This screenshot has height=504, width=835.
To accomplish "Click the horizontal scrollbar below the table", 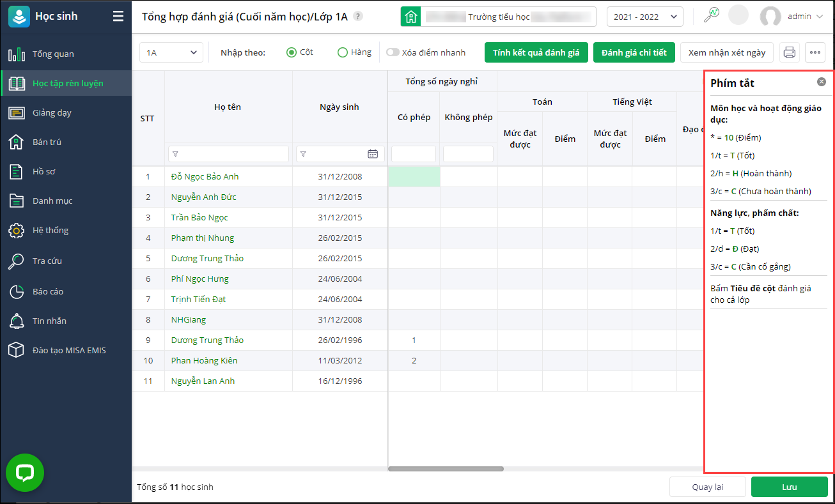I will (446, 469).
